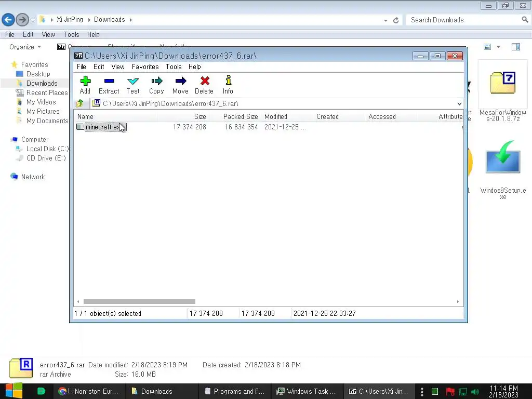
Task: Show hidden tray icons via dots
Action: click(422, 392)
